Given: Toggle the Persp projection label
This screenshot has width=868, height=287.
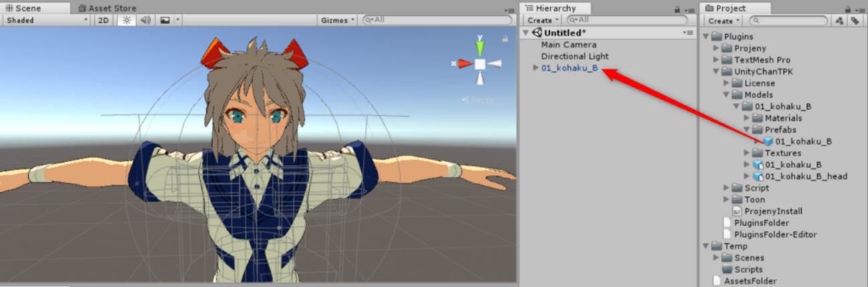Looking at the screenshot, I should click(478, 100).
